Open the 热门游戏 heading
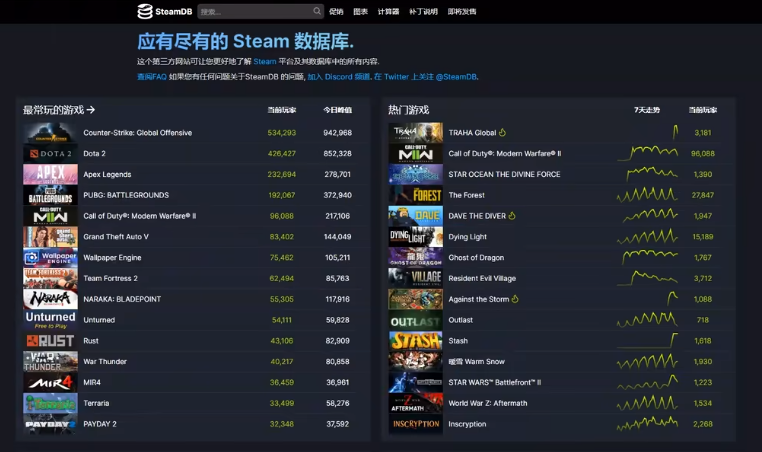762x452 pixels. click(408, 110)
